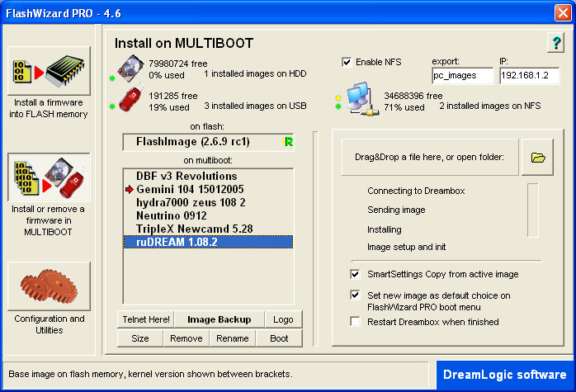
Task: Click the 'Installing' step
Action: (x=385, y=229)
